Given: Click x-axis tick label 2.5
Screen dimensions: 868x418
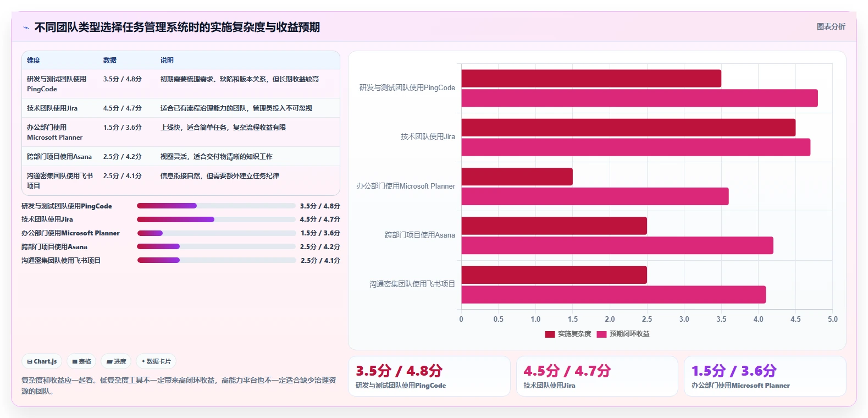Looking at the screenshot, I should click(x=647, y=319).
